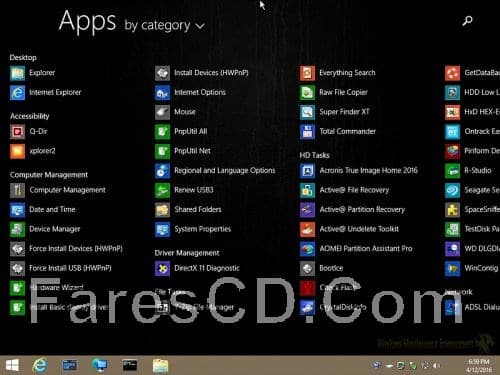Select the Accessibility category heading
Screen dimensions: 500x375
coord(30,116)
